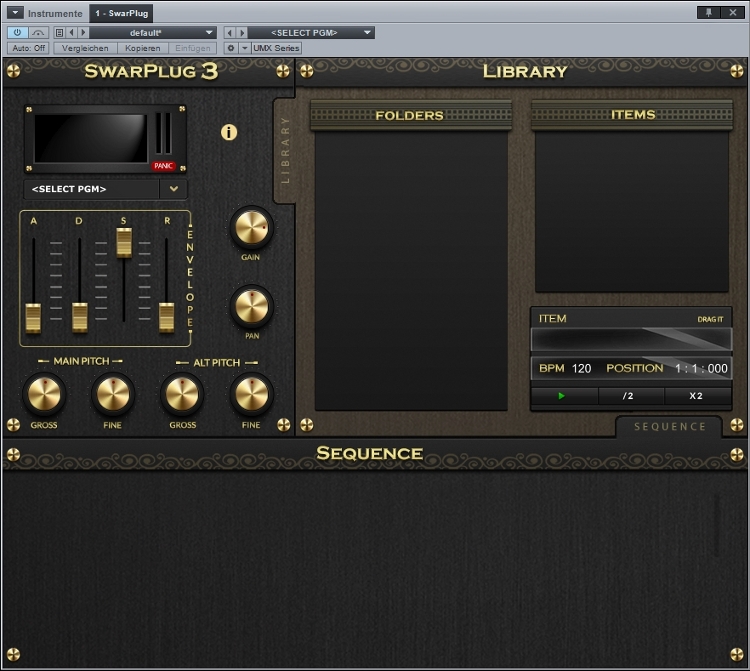The height and width of the screenshot is (671, 750).
Task: Open the preset list icon in the toolbar
Action: [59, 33]
